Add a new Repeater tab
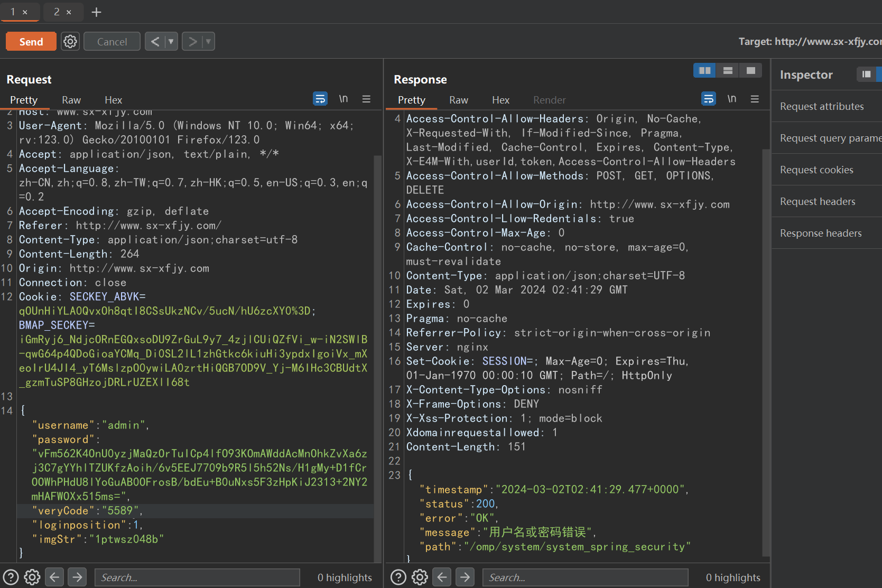This screenshot has width=882, height=588. click(96, 12)
